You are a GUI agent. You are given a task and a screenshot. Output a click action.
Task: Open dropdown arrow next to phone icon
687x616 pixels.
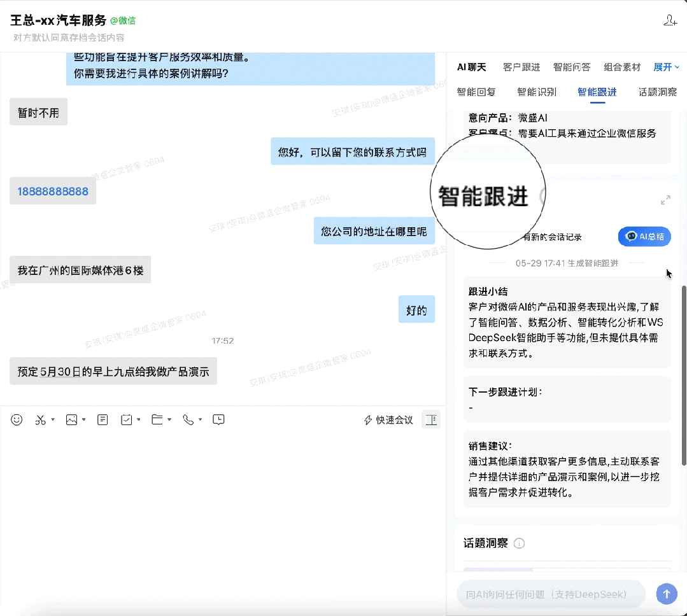coord(200,420)
